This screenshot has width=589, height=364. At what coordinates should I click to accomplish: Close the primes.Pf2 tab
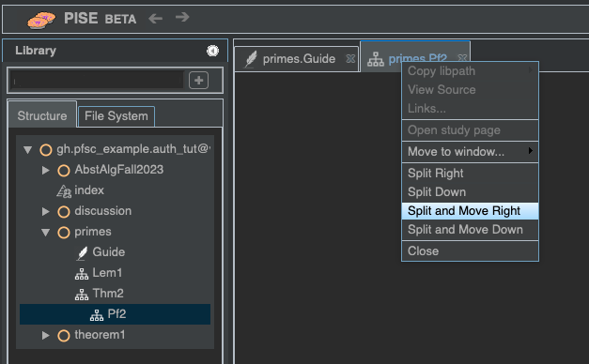(463, 58)
